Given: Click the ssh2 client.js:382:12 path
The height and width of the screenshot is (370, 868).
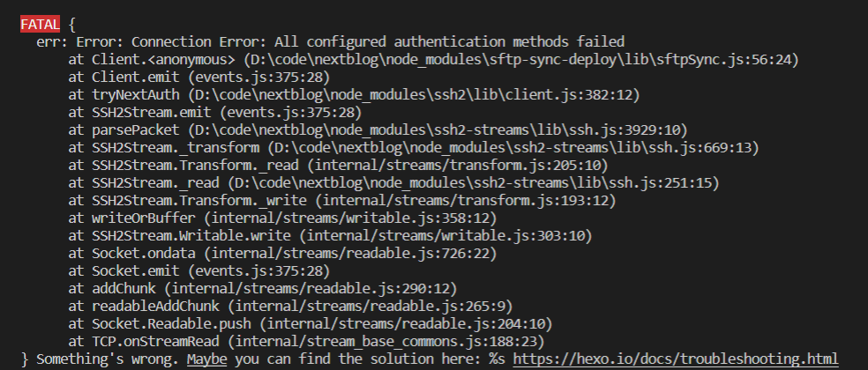Looking at the screenshot, I should point(414,95).
